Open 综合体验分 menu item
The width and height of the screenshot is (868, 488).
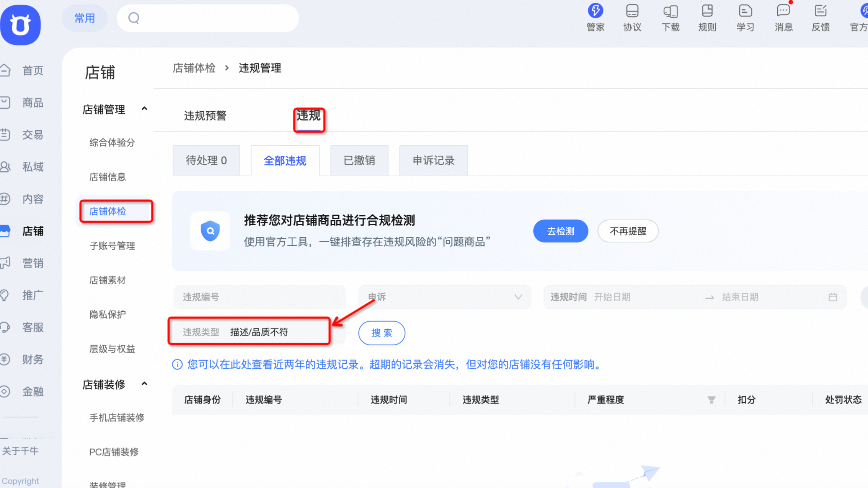click(x=112, y=143)
